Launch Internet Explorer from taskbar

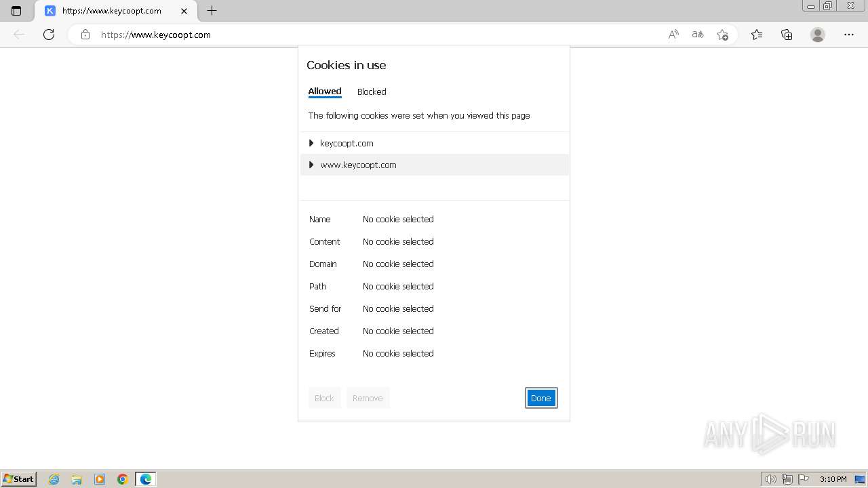(54, 479)
